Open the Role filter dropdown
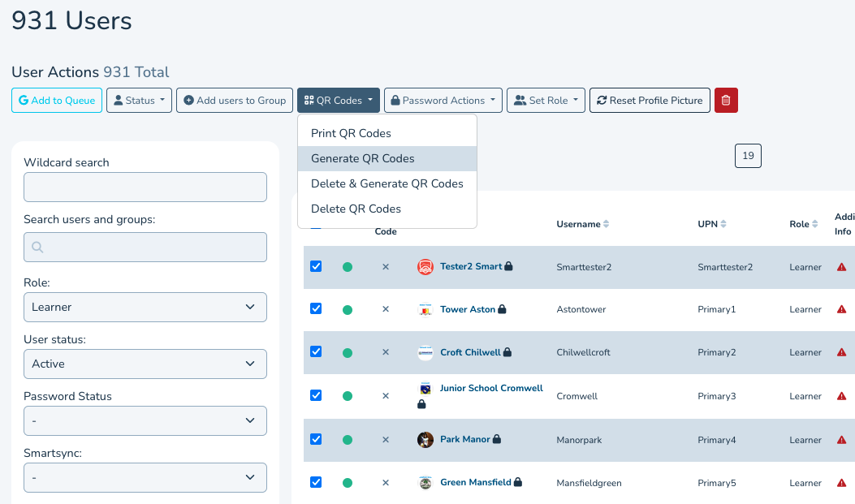 145,308
